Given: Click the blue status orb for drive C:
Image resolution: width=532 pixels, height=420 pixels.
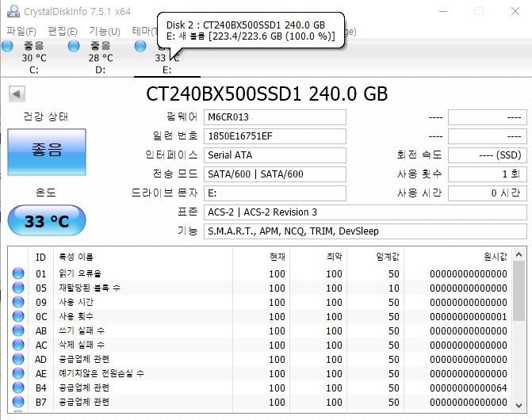Looking at the screenshot, I should click(x=7, y=46).
